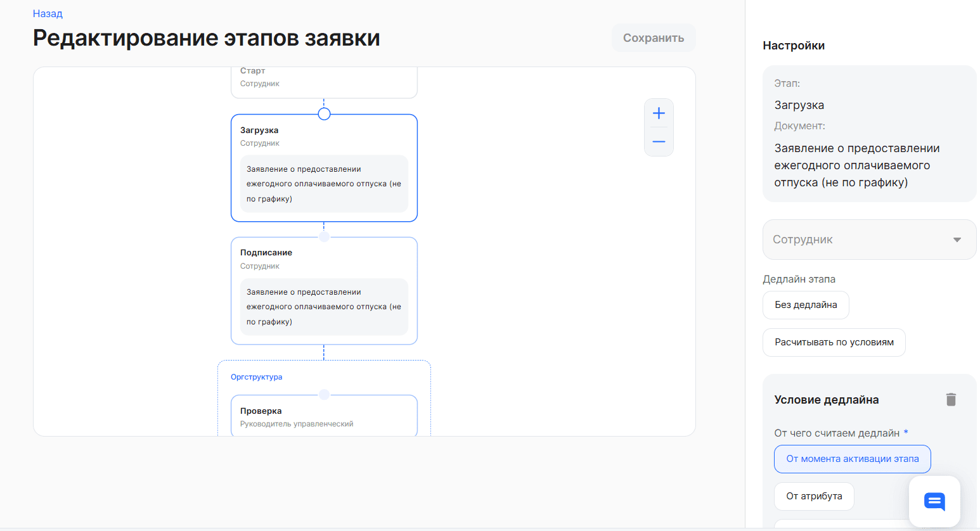
Task: Click the Назад link
Action: point(48,13)
